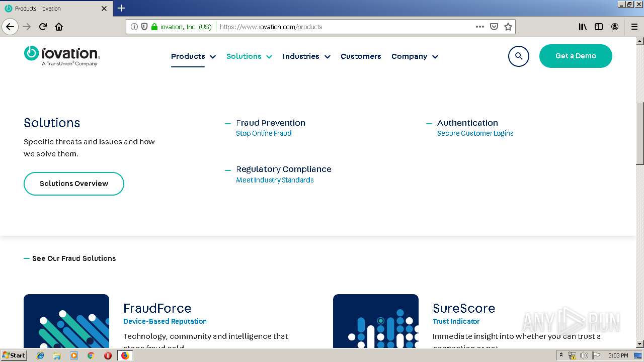
Task: Open the Fraud Prevention link
Action: [271, 123]
